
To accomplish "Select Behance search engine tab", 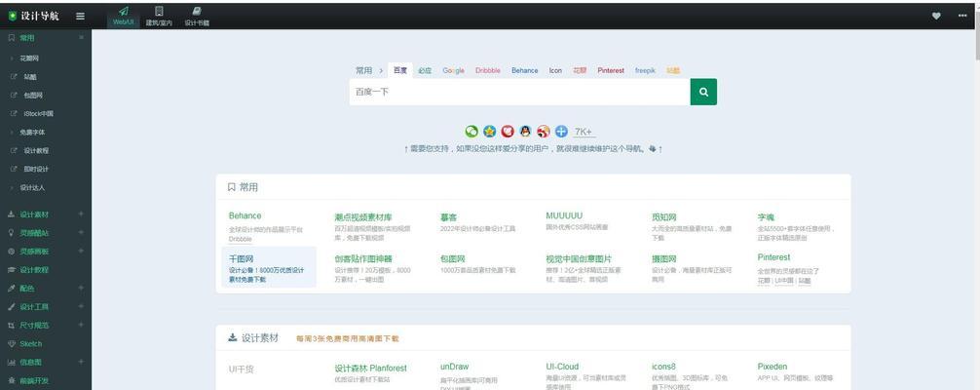I will click(x=524, y=71).
